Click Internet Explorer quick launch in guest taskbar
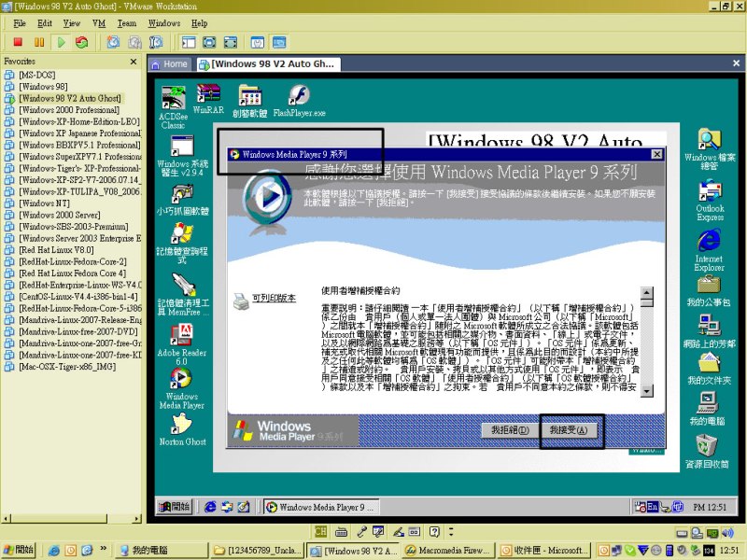 [210, 507]
